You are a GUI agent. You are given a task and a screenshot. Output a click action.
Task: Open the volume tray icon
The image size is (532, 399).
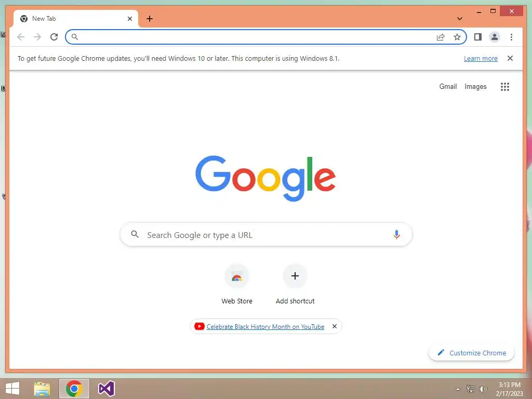tap(483, 389)
